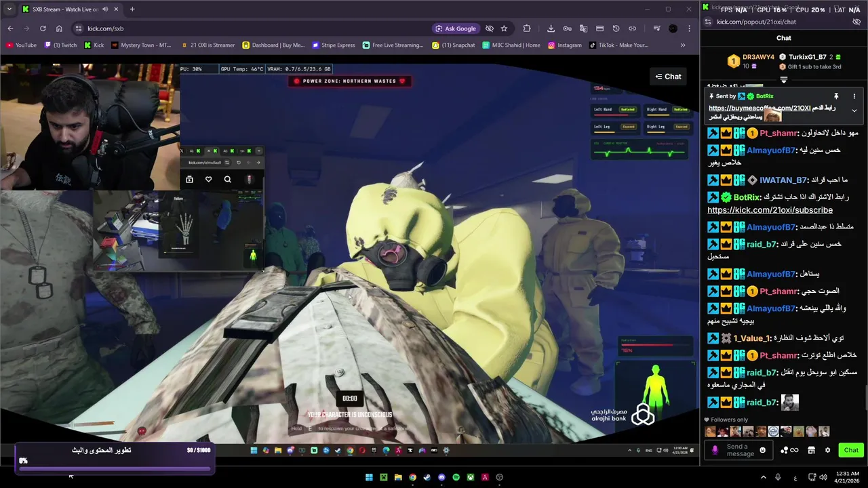Focus the Send a message input field
Screen dimensions: 868x488
pos(740,450)
